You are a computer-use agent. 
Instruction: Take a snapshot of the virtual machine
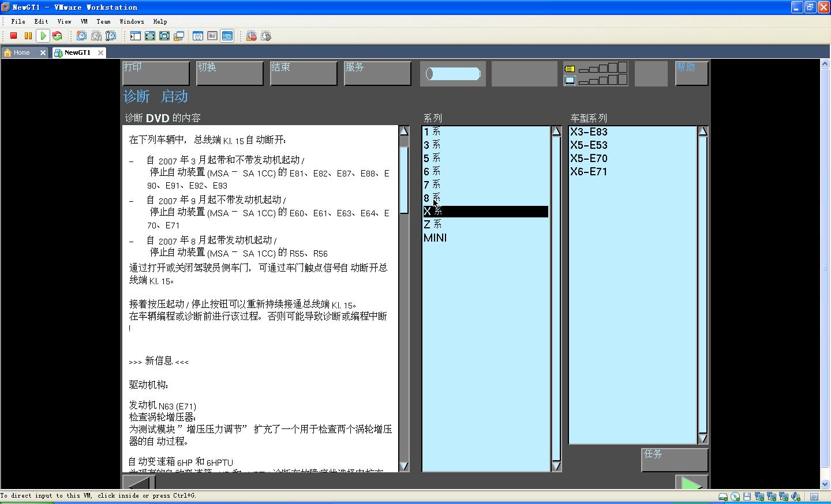82,36
